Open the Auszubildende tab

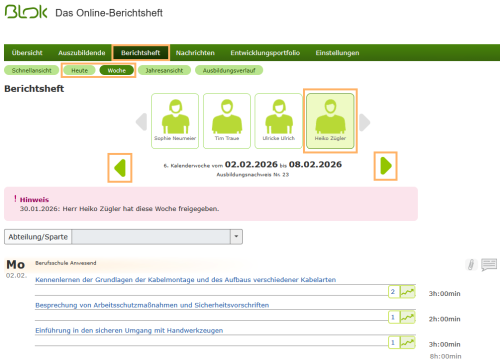coord(82,53)
